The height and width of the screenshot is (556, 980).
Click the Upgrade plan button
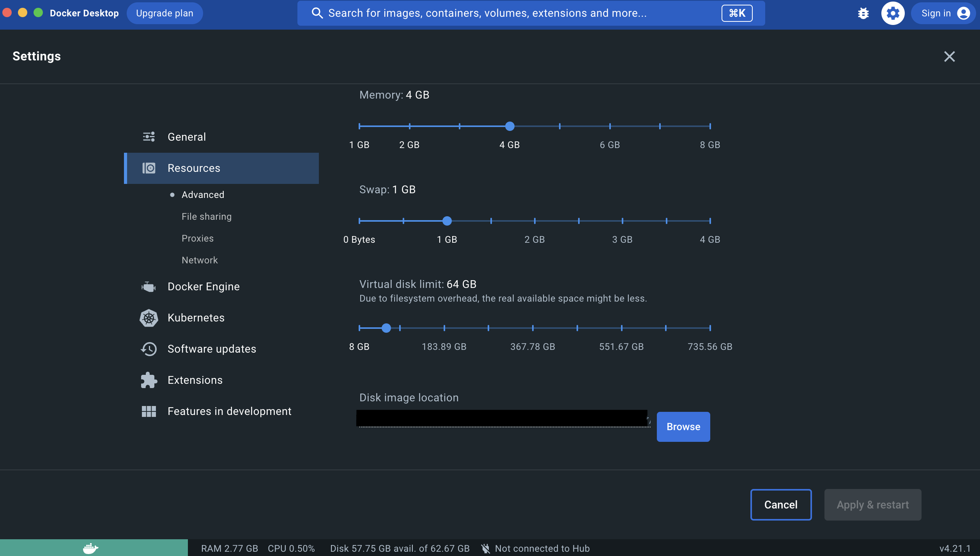point(165,13)
